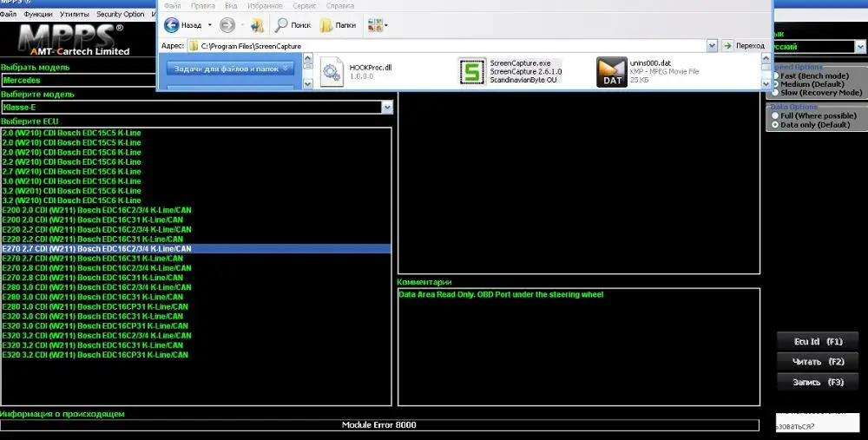Select Fast (Bench mode) speed

pyautogui.click(x=775, y=76)
